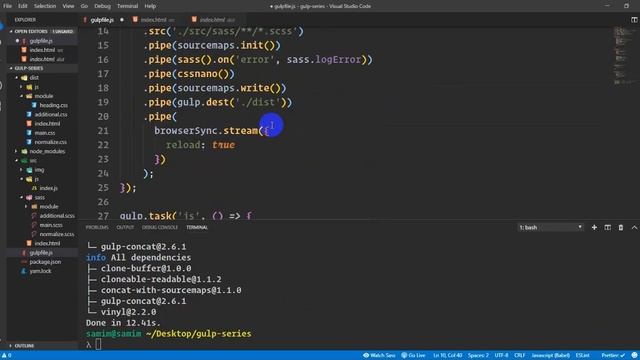The height and width of the screenshot is (360, 640).
Task: Change language mode Javascript (Babel)
Action: tap(551, 355)
